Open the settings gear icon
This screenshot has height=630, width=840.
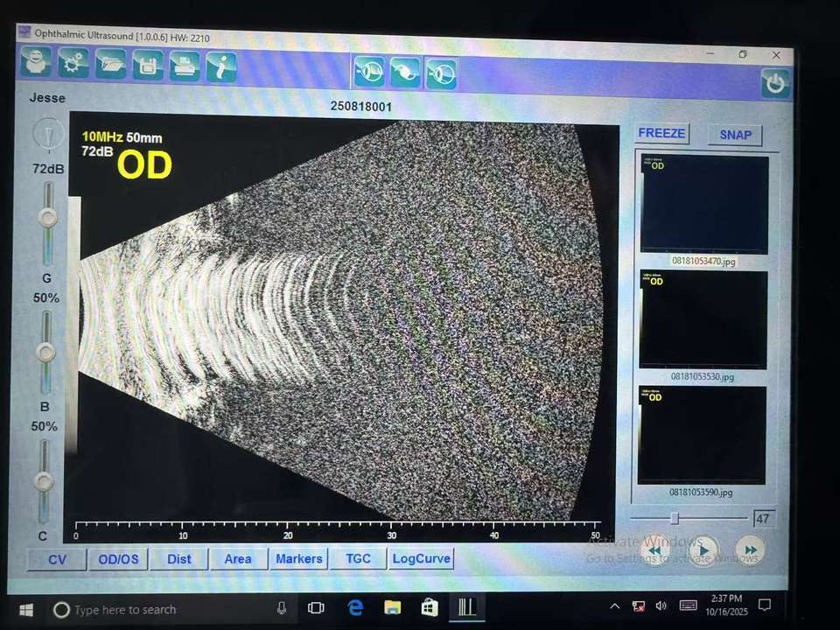coord(73,64)
